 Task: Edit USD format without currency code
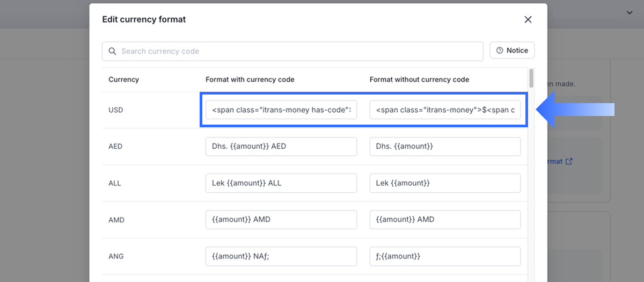click(445, 110)
